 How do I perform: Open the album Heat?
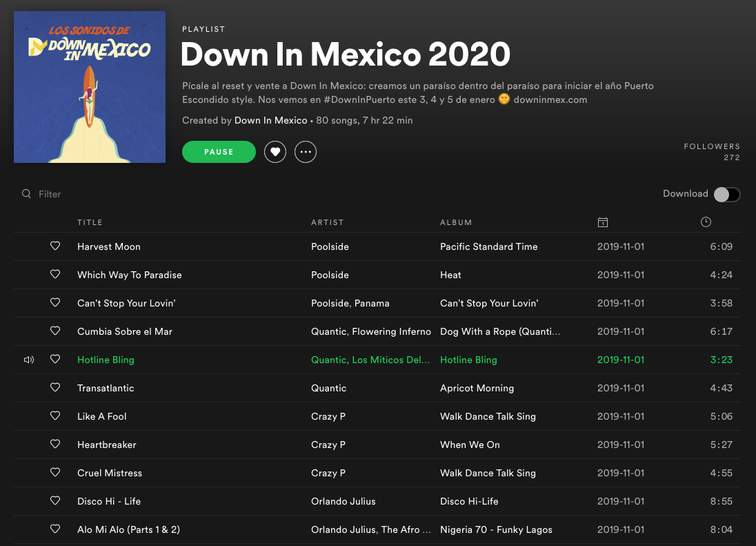[451, 275]
